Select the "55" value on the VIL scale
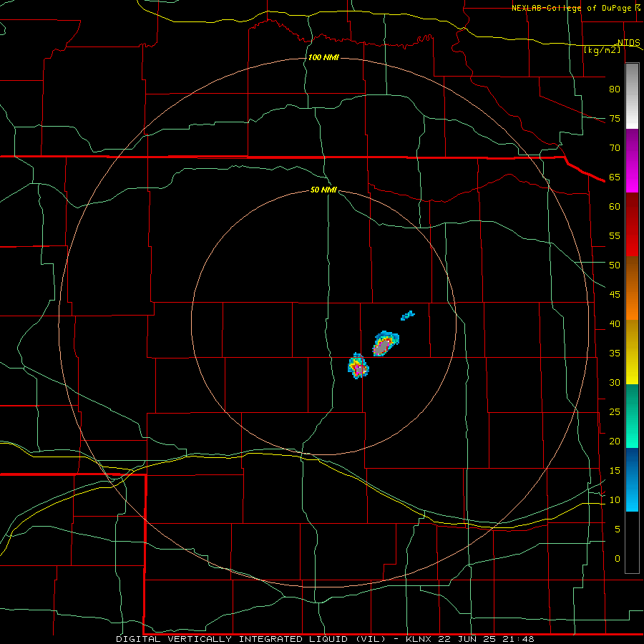The width and height of the screenshot is (644, 644). (x=615, y=235)
